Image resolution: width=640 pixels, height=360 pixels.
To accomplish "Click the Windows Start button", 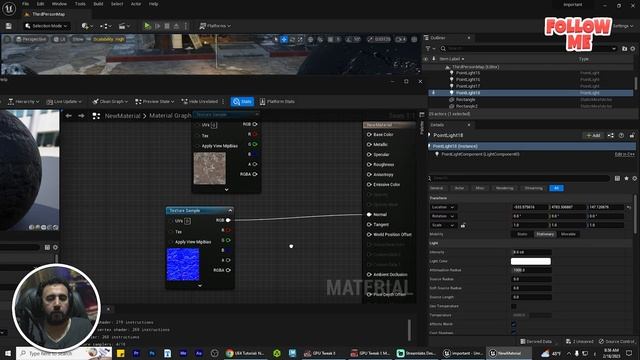I will coord(8,353).
